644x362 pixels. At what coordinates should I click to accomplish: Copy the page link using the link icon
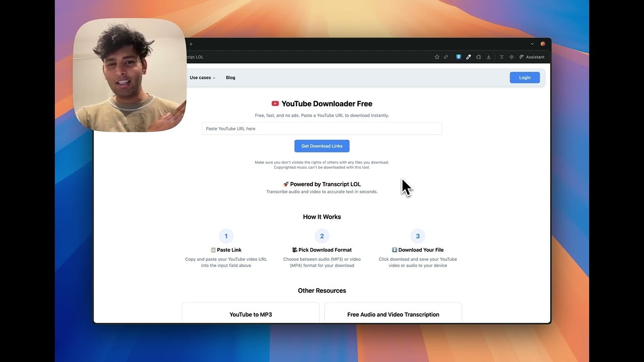pos(446,57)
